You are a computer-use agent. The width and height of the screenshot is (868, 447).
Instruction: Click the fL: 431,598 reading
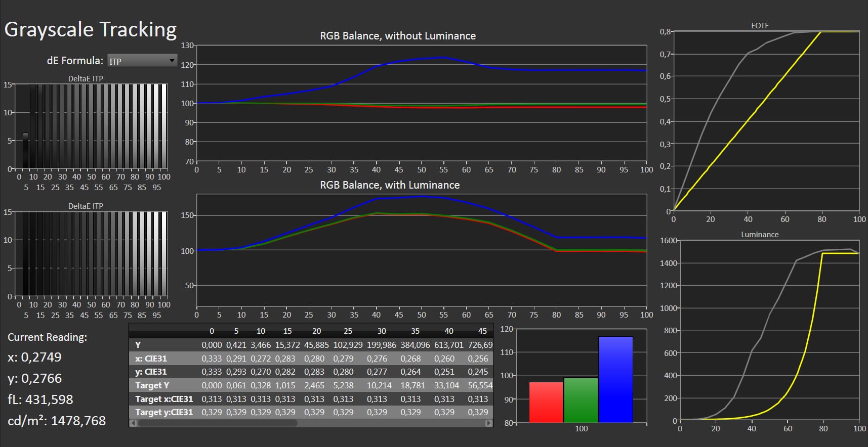(x=40, y=399)
